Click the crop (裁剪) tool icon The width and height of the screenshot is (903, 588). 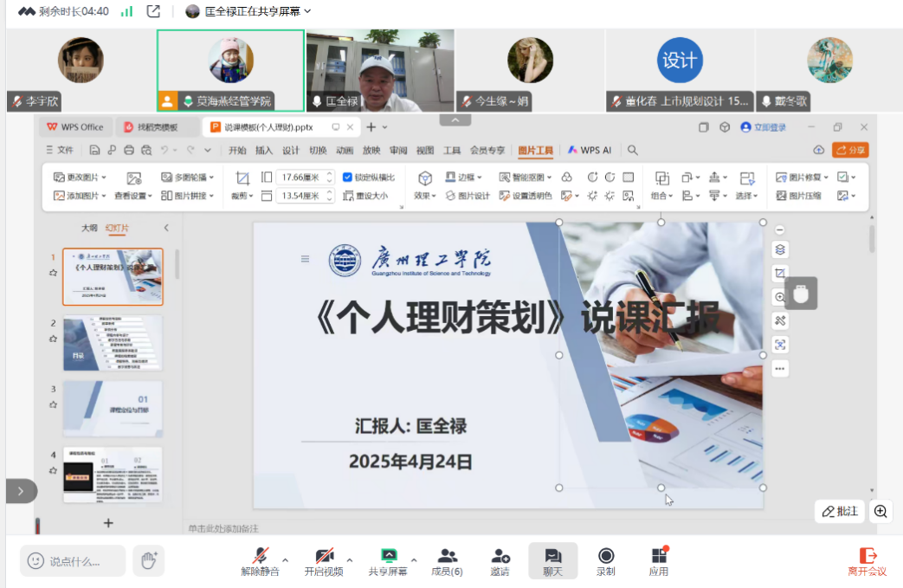[242, 178]
